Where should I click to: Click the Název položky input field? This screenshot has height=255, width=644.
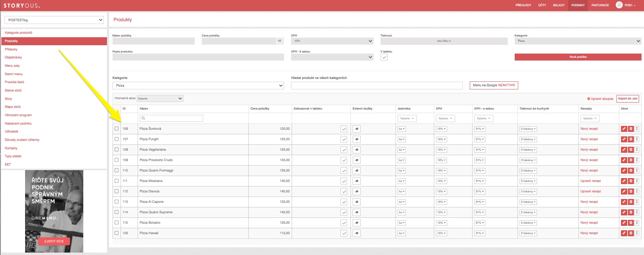153,41
